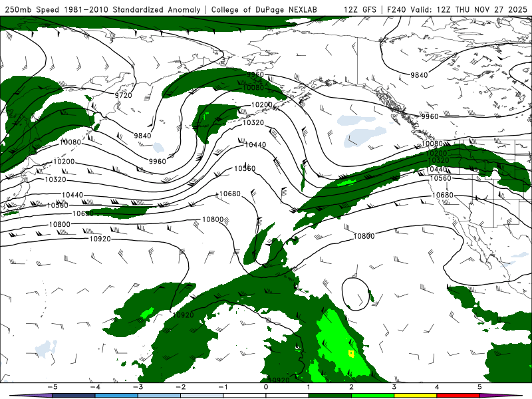Viewport: 532px width, 399px height.
Task: Select the pale blue -2 to -1 colorbar segment
Action: coord(202,396)
